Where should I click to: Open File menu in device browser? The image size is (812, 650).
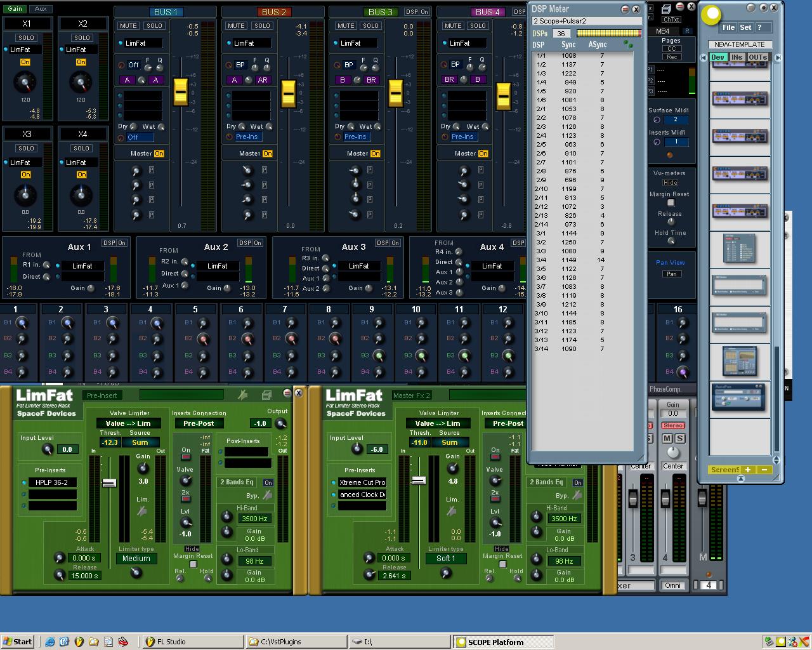(728, 27)
